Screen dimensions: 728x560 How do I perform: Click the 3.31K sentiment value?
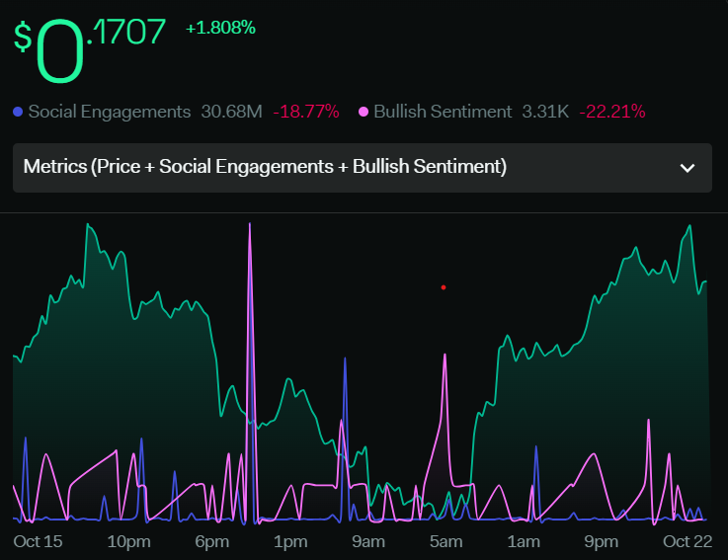pos(545,112)
